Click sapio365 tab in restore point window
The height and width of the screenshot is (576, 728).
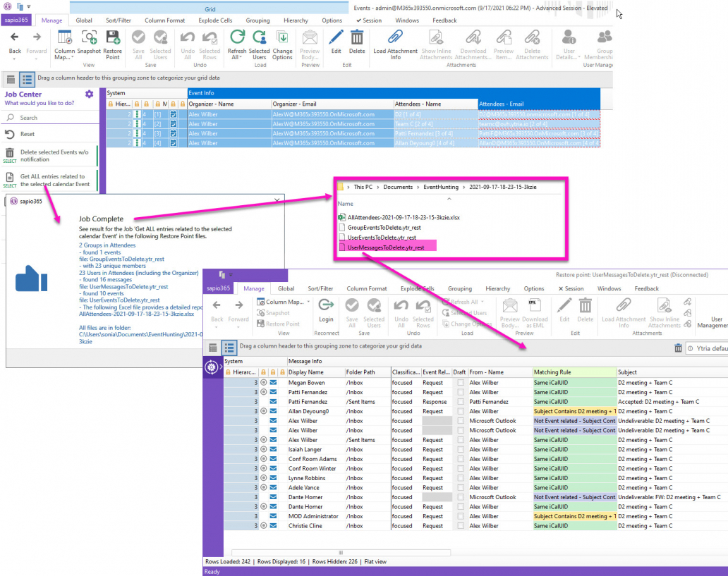click(218, 288)
